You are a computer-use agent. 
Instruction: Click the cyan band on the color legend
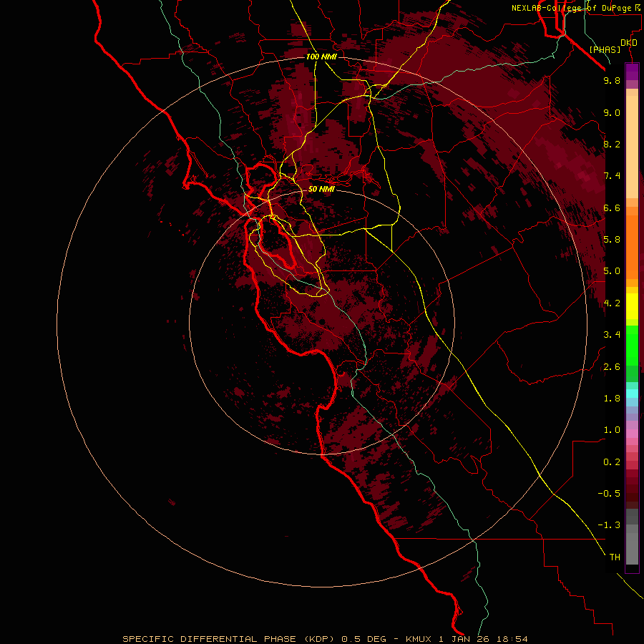click(x=632, y=394)
